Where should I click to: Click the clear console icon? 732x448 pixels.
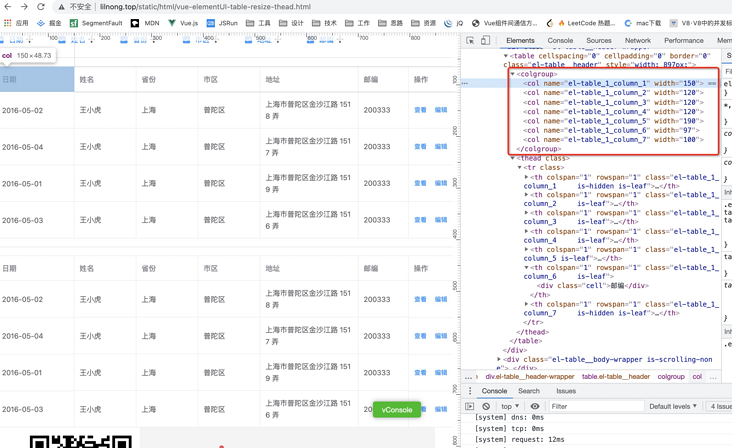486,407
